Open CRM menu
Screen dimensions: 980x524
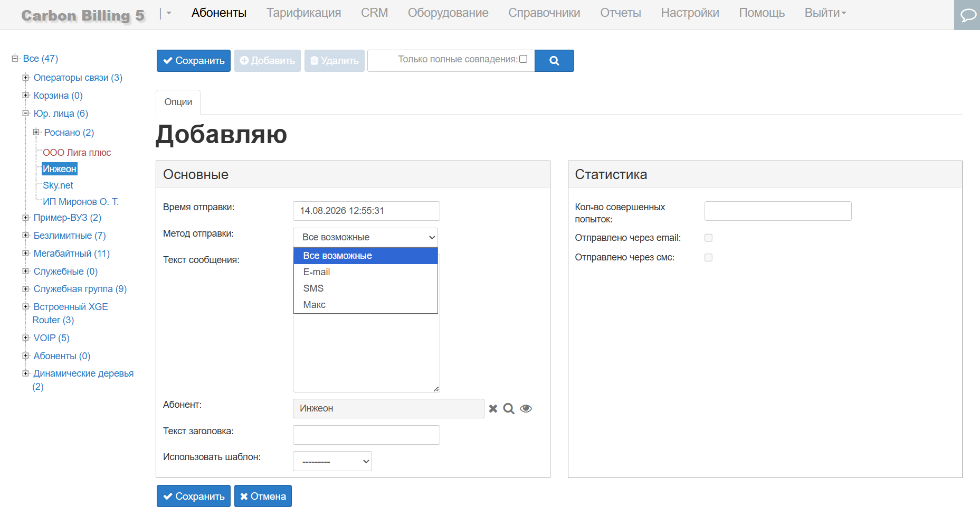tap(374, 13)
